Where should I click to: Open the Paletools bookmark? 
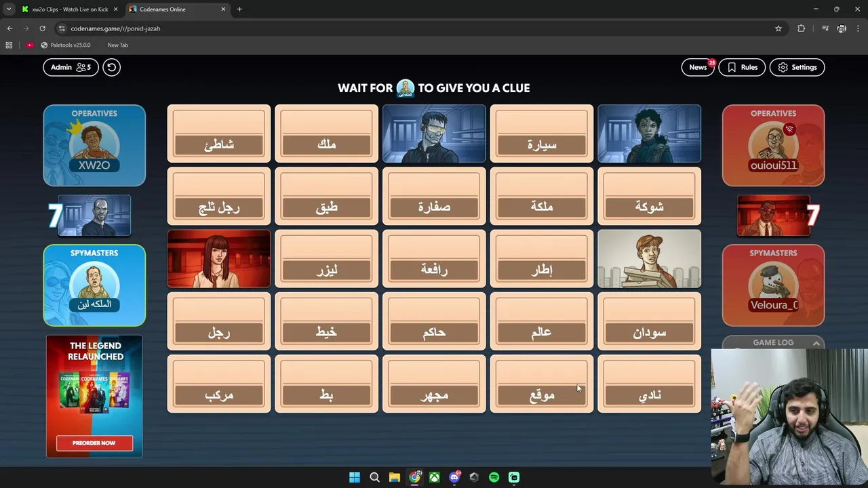pyautogui.click(x=65, y=45)
